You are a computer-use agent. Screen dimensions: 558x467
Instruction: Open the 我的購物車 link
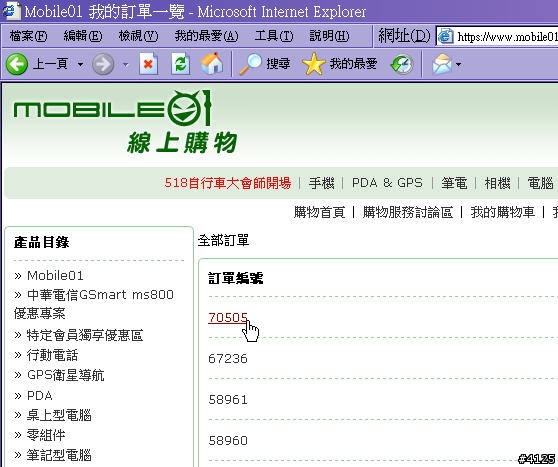click(502, 212)
